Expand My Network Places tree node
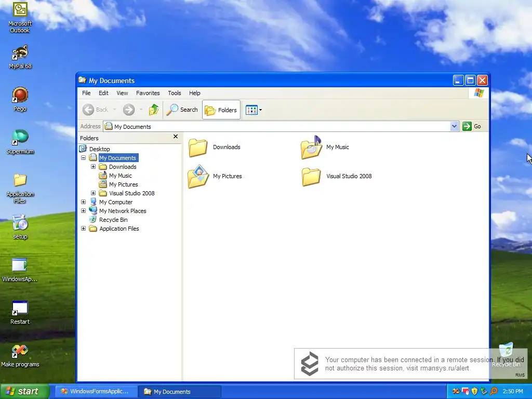 pos(83,211)
